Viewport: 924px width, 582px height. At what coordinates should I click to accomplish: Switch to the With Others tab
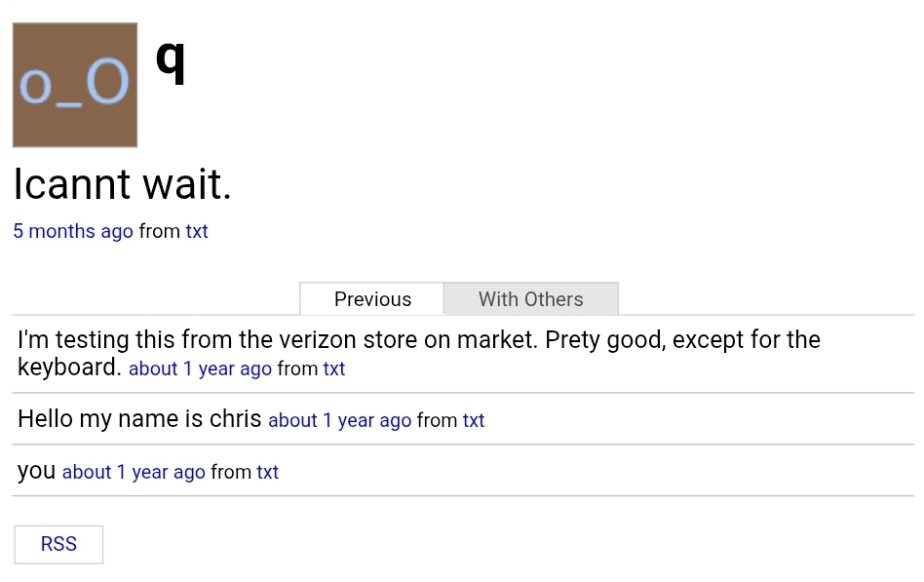530,299
